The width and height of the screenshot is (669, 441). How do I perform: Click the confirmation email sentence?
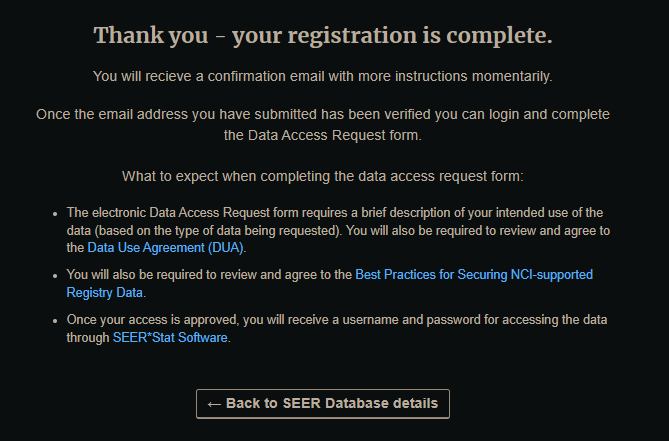[323, 76]
